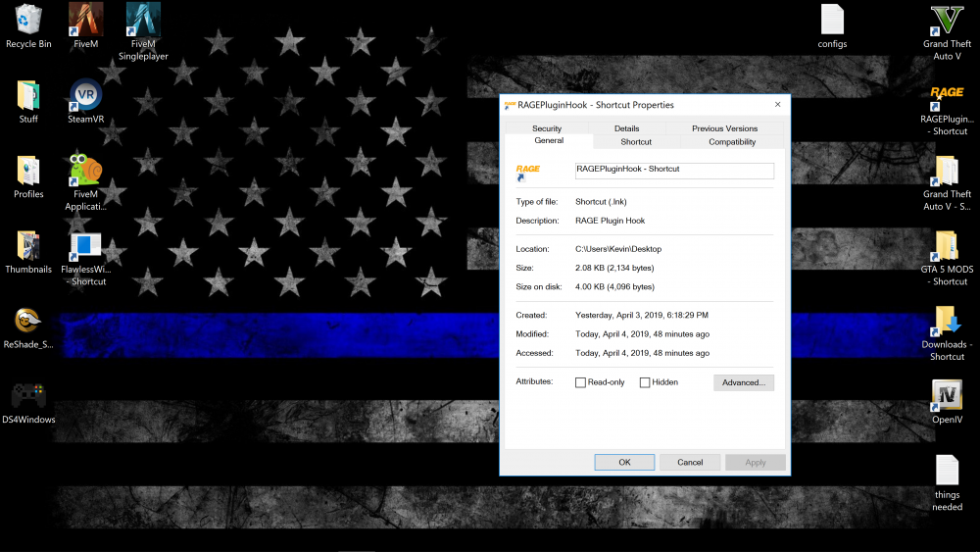
Task: Click the configs file icon
Action: tap(832, 20)
